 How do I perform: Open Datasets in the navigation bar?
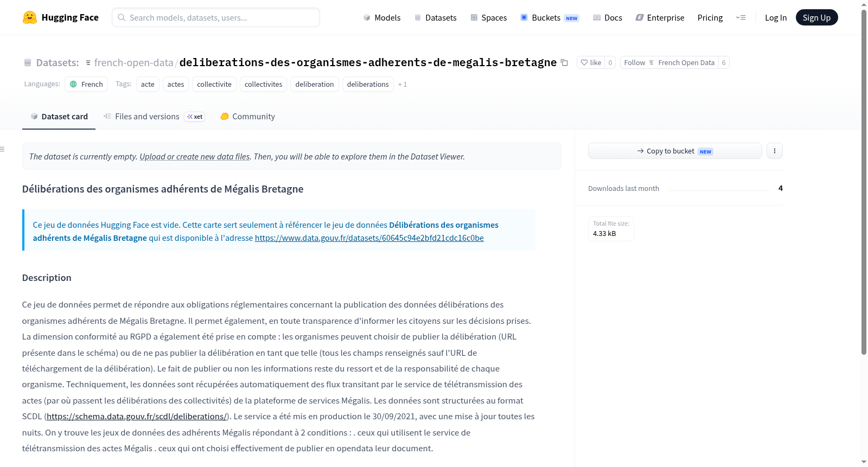435,17
